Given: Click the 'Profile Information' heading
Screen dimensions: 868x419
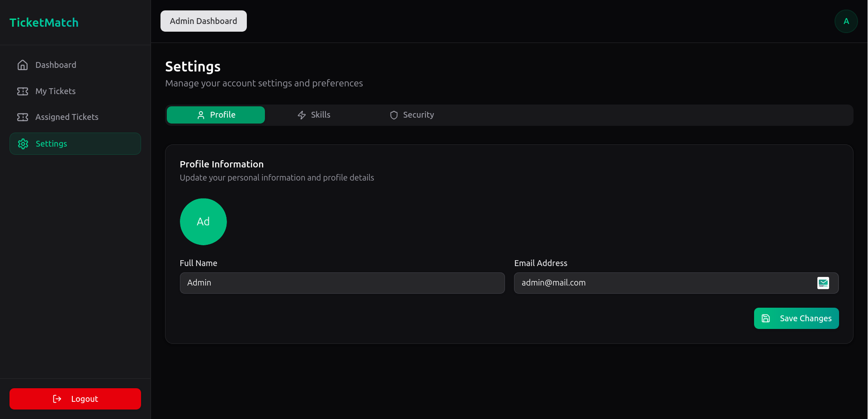Looking at the screenshot, I should (222, 164).
